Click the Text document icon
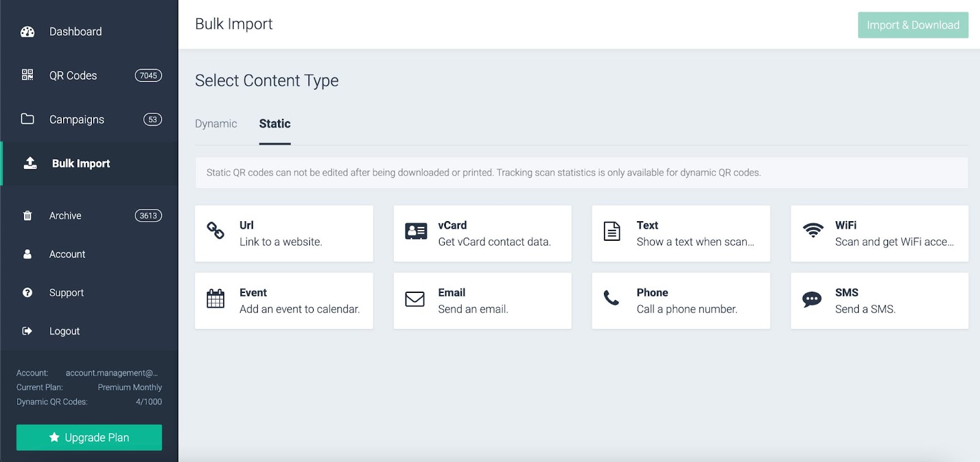Image resolution: width=980 pixels, height=462 pixels. point(612,231)
